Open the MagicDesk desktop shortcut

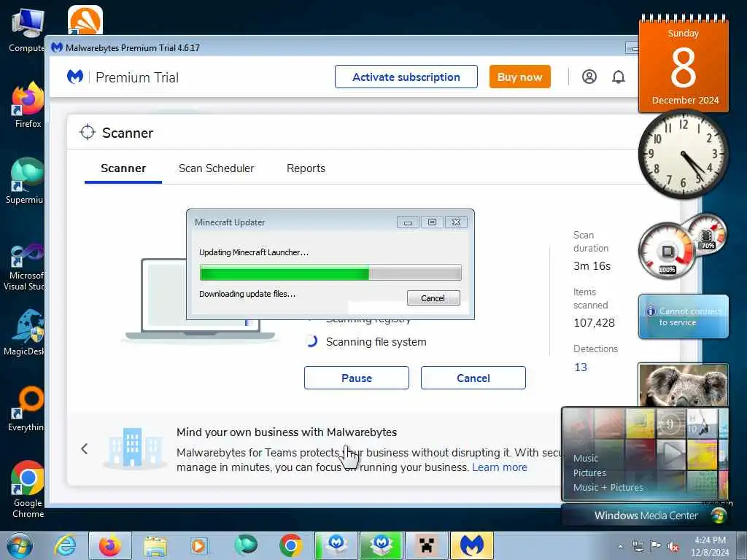[x=25, y=332]
